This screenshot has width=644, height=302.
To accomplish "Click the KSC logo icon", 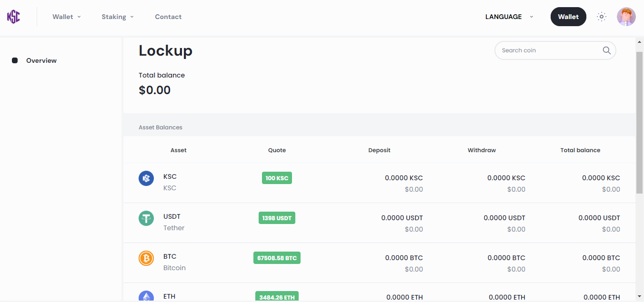I will point(13,17).
